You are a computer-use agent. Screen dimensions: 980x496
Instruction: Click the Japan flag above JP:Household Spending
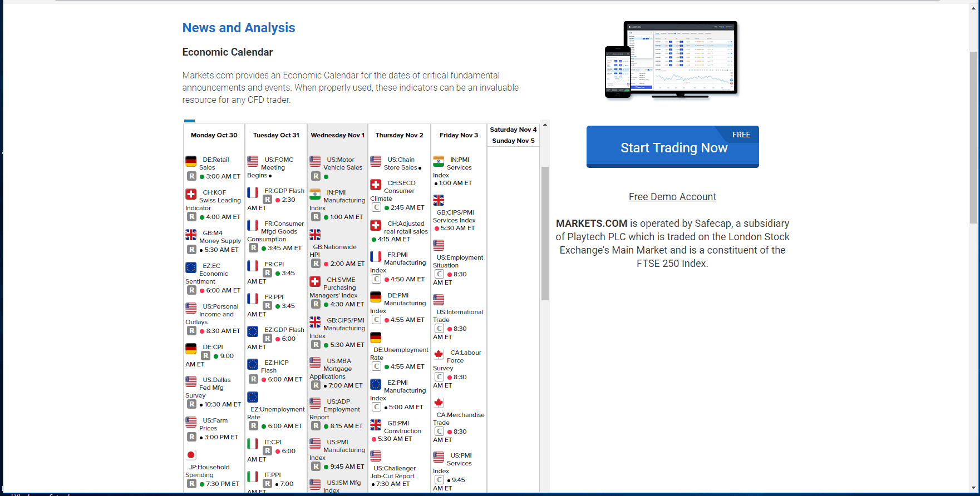[x=191, y=455]
